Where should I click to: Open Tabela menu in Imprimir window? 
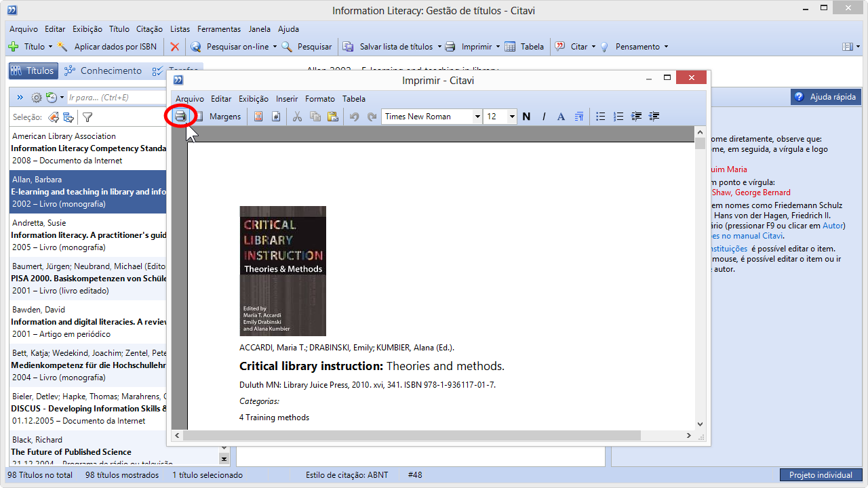pos(354,99)
